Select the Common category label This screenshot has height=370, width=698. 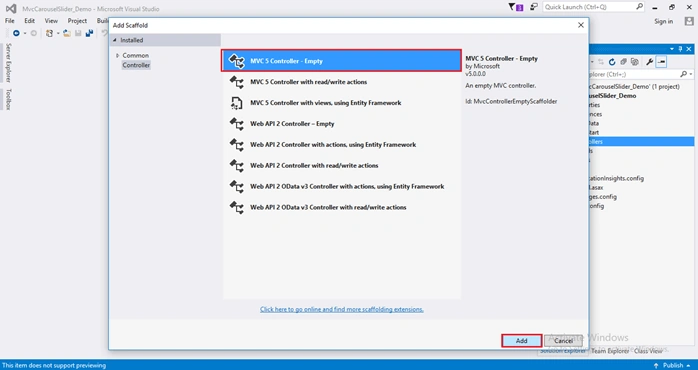pyautogui.click(x=136, y=55)
